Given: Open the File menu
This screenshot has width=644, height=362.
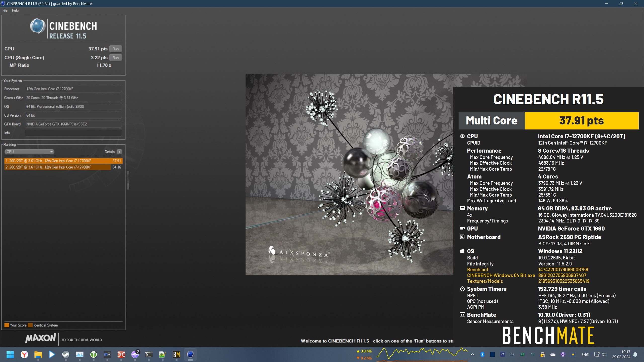Looking at the screenshot, I should [5, 10].
